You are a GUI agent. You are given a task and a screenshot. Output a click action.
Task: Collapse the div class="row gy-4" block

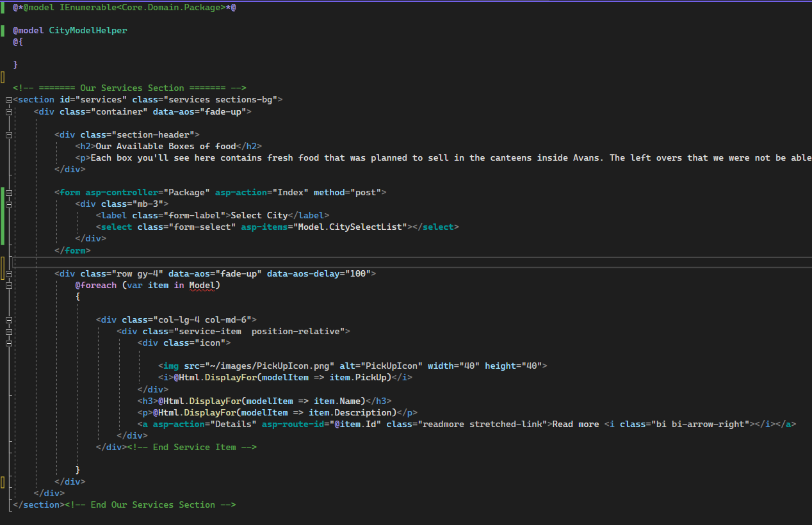8,274
